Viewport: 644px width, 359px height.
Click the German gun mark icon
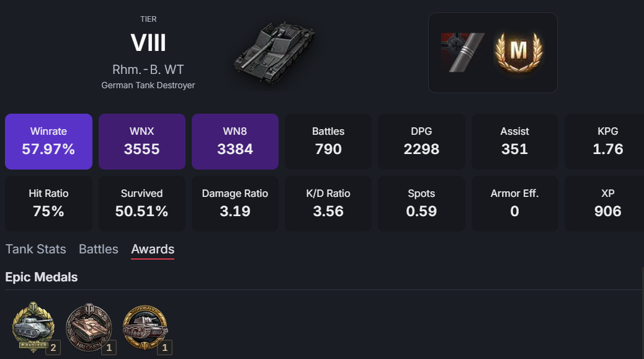[463, 53]
